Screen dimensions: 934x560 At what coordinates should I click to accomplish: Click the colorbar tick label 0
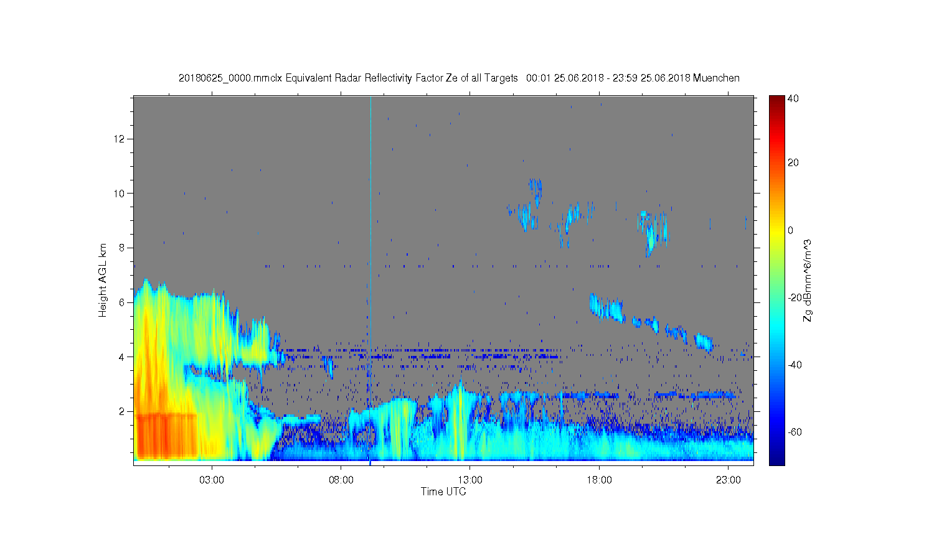click(x=791, y=230)
